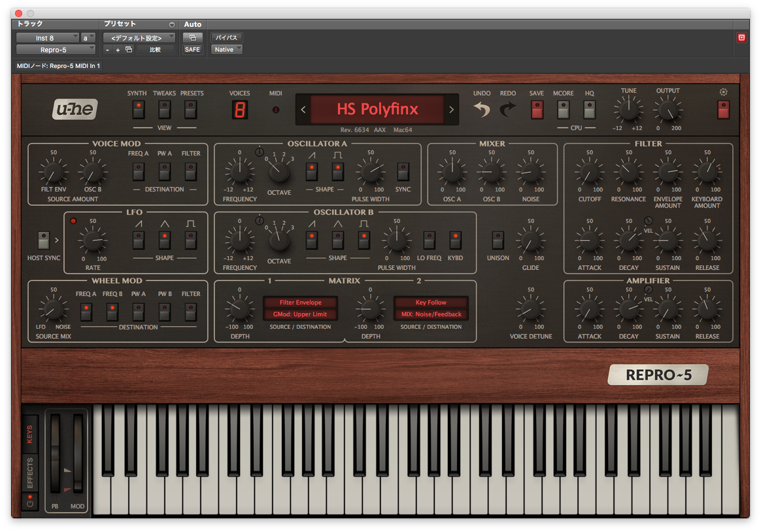761x532 pixels.
Task: Click the Oscillator B triangle shape button
Action: tap(338, 240)
